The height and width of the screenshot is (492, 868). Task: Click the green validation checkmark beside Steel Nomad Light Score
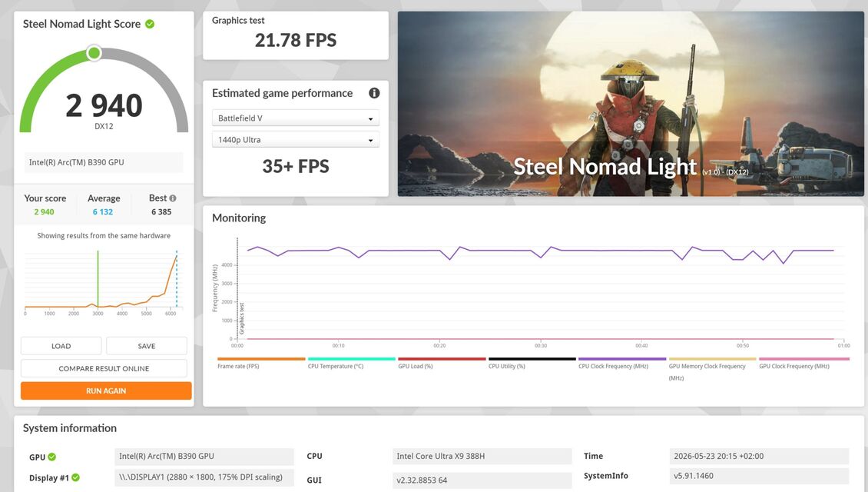coord(150,24)
